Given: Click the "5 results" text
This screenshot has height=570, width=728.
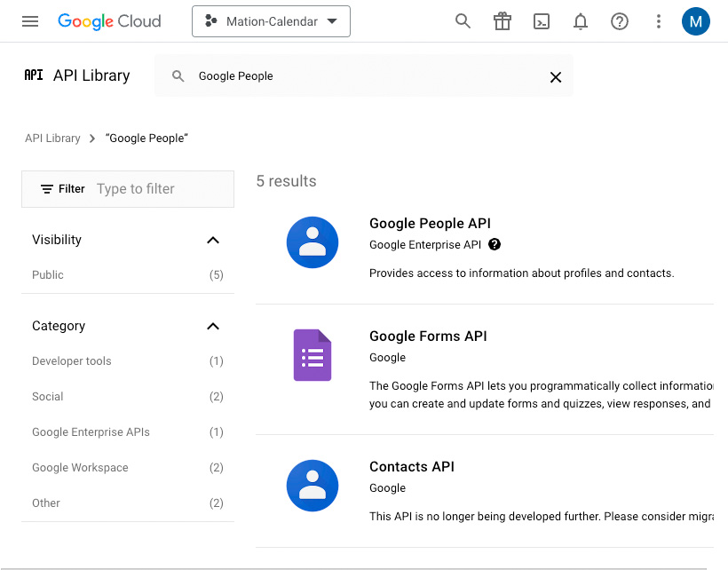Looking at the screenshot, I should (287, 181).
